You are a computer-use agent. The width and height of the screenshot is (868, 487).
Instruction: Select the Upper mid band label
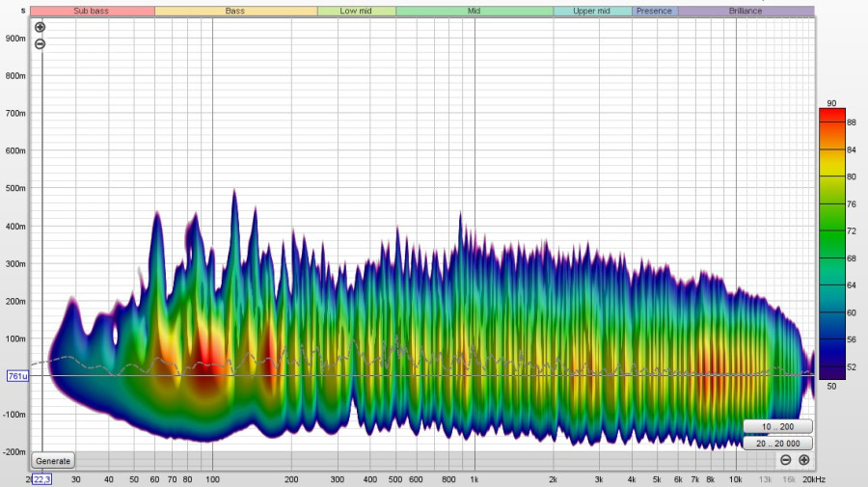click(x=591, y=11)
